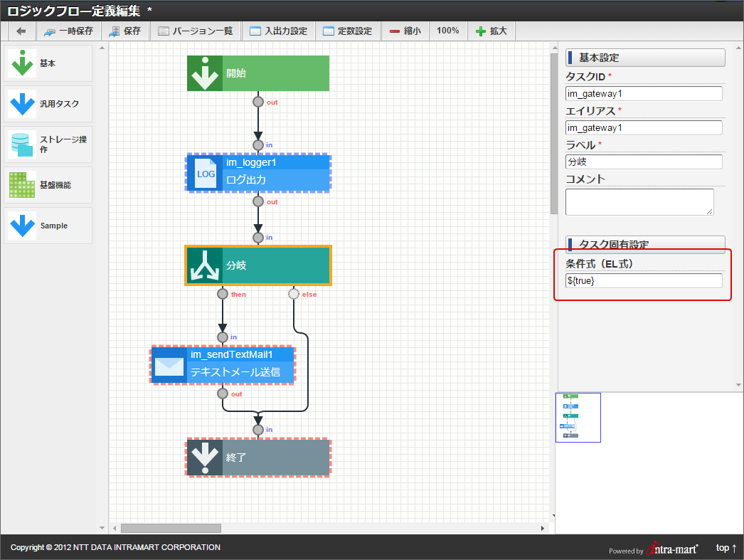Select the 分岐 gateway node

[258, 265]
